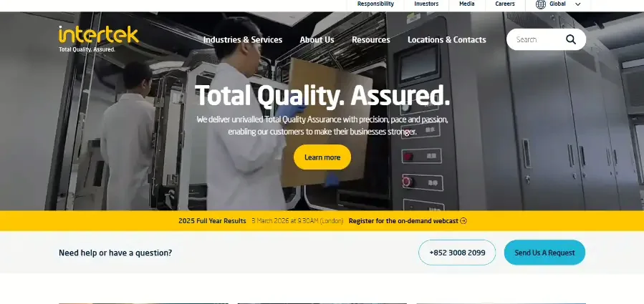This screenshot has width=644, height=304.
Task: Open the Resources menu
Action: click(371, 40)
